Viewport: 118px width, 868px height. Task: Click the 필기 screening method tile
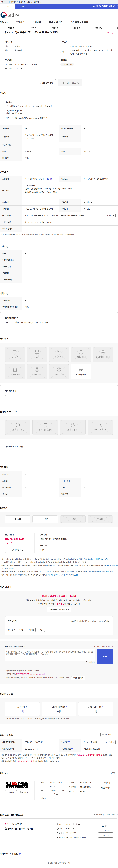pyautogui.click(x=73, y=519)
